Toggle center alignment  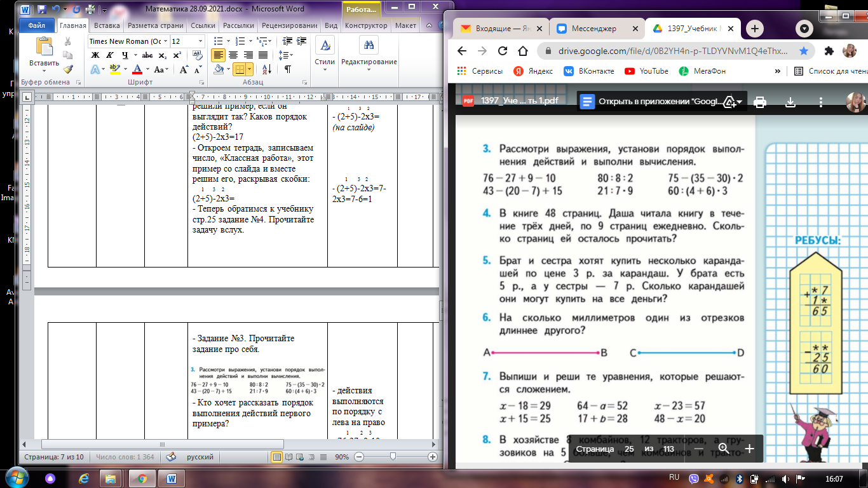[x=233, y=55]
